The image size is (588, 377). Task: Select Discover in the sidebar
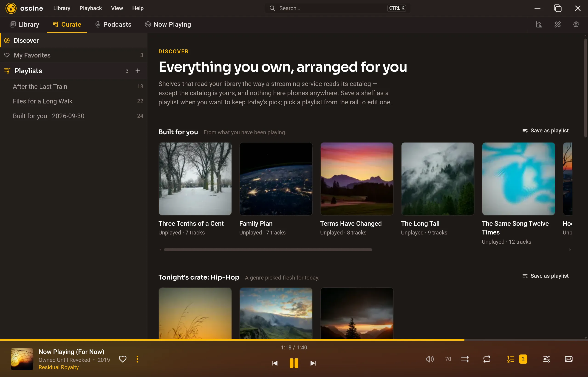click(x=74, y=40)
